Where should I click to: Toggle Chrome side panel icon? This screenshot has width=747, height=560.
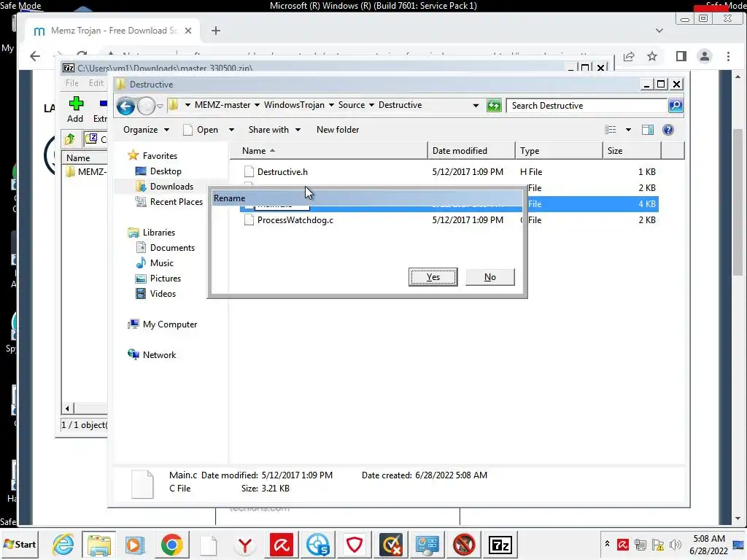pyautogui.click(x=681, y=56)
